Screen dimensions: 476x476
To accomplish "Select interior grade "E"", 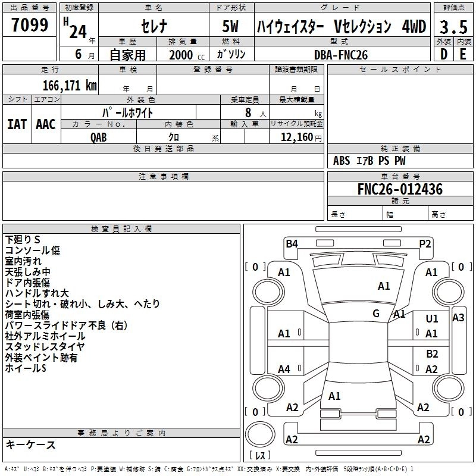I will pos(463,54).
